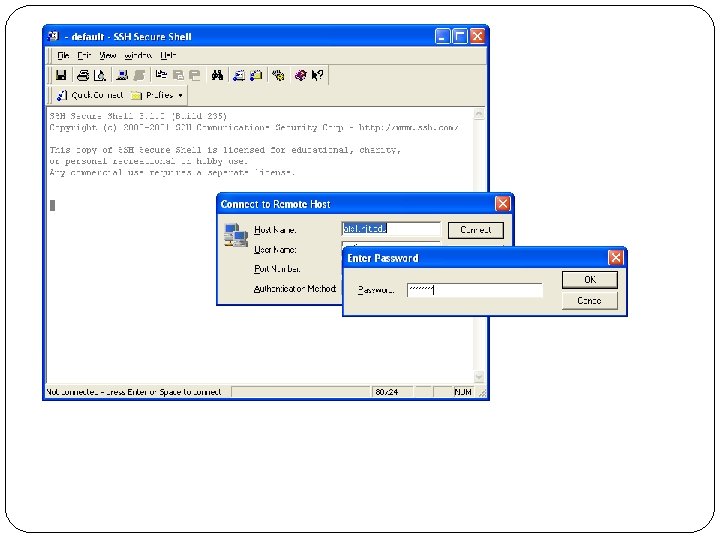720x540 pixels.
Task: Click the NUM status bar indicator
Action: pos(463,392)
